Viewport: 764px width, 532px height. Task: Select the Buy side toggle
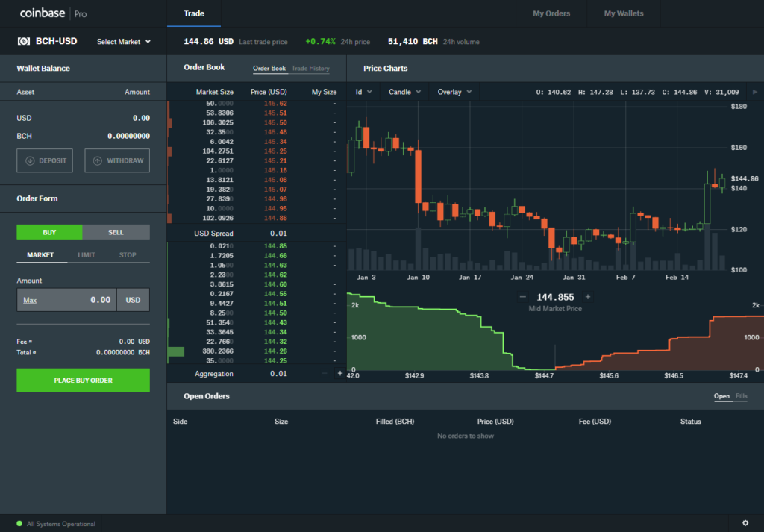49,232
